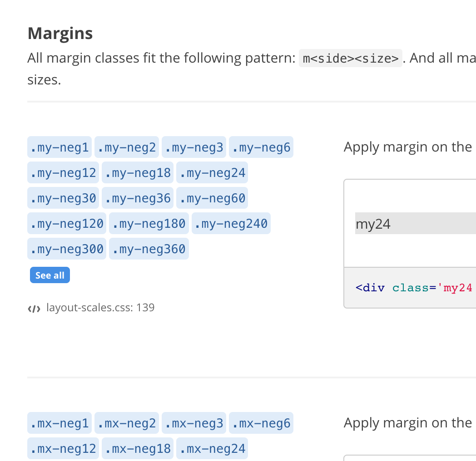Click the code file icon beside layout-scales.css
This screenshot has height=461, width=476.
tap(34, 308)
